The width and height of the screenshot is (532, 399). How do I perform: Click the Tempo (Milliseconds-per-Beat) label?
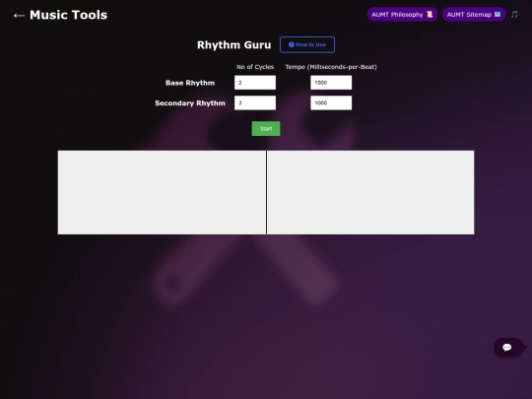(x=331, y=67)
